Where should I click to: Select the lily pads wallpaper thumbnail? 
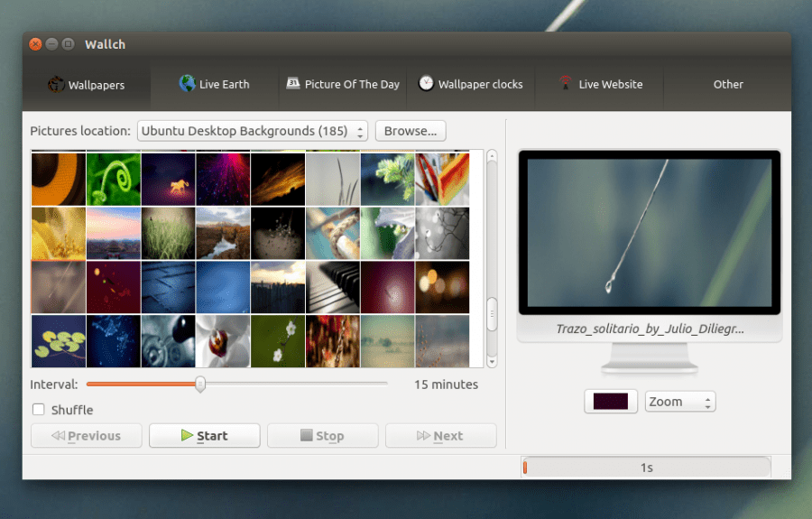[59, 341]
